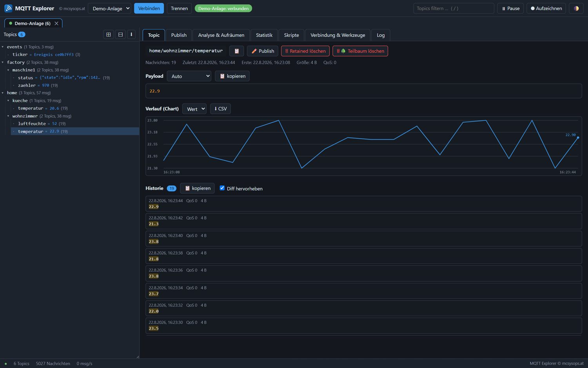Click the download arrow icon in Topics header
Viewport: 588px width, 368px height.
pos(131,35)
